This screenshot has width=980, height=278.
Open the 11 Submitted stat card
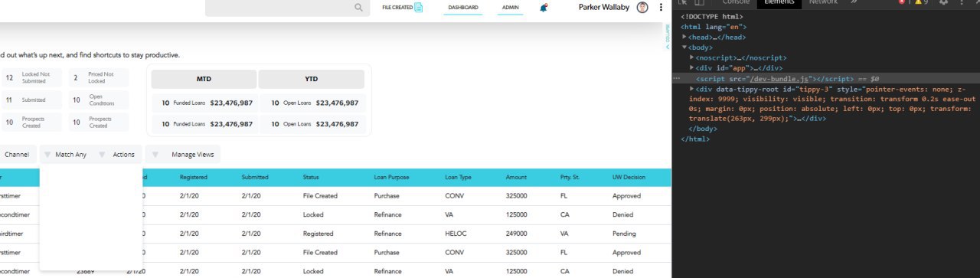(31, 100)
